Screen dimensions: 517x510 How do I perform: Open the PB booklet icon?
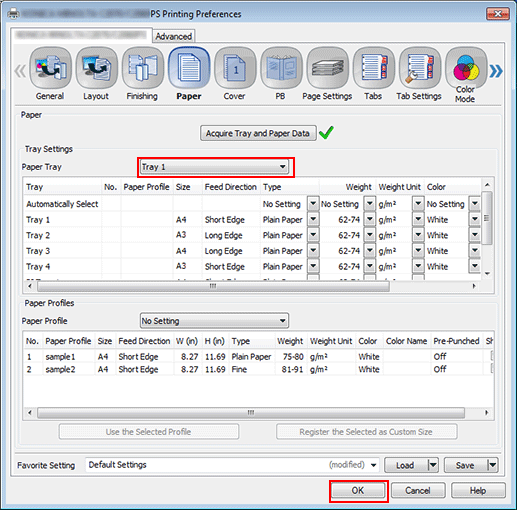[x=281, y=68]
